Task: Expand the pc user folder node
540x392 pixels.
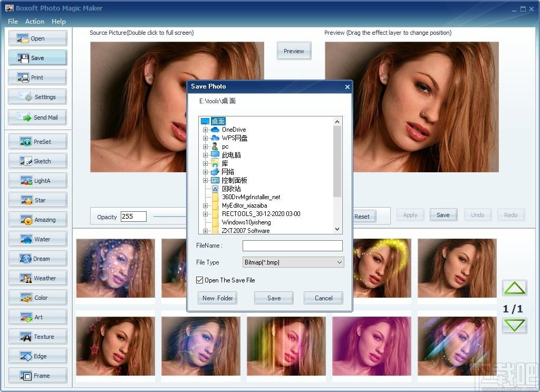Action: (x=205, y=146)
